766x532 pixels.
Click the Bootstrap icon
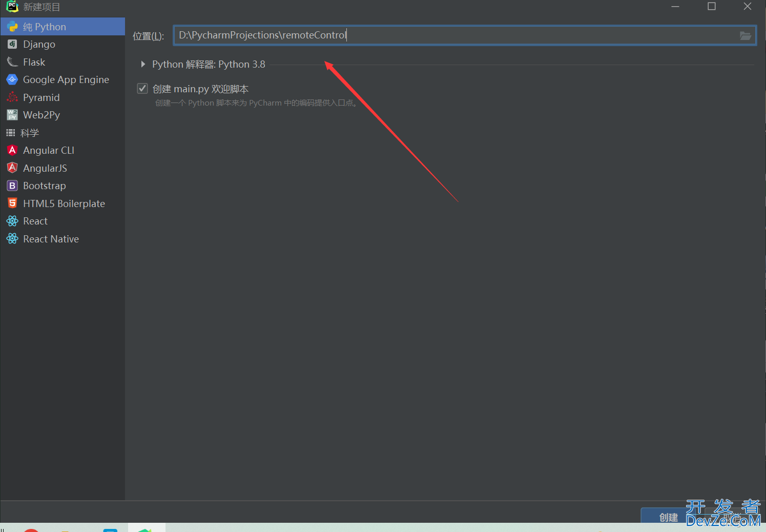[x=12, y=186]
